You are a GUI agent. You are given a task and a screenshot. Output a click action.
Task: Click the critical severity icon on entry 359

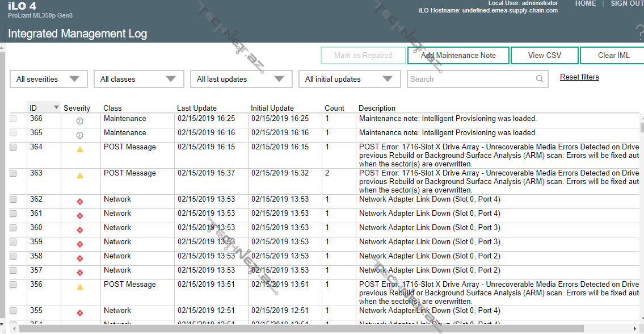tap(80, 244)
